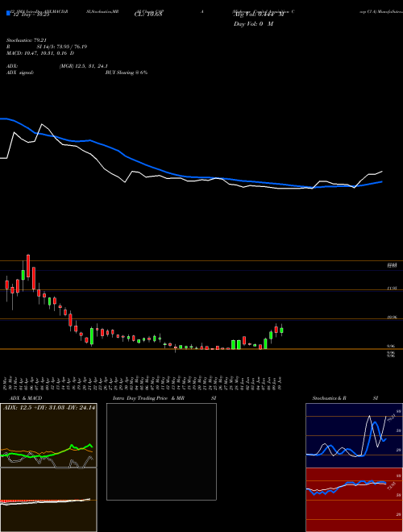Click the 'ADX signal:' label
Viewport: 403px width, 532px height.
[19, 73]
